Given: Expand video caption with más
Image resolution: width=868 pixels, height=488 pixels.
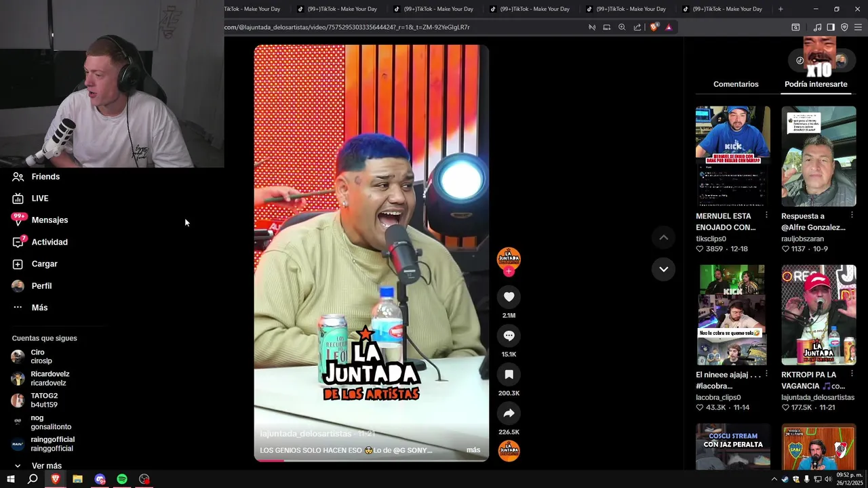Looking at the screenshot, I should 473,450.
